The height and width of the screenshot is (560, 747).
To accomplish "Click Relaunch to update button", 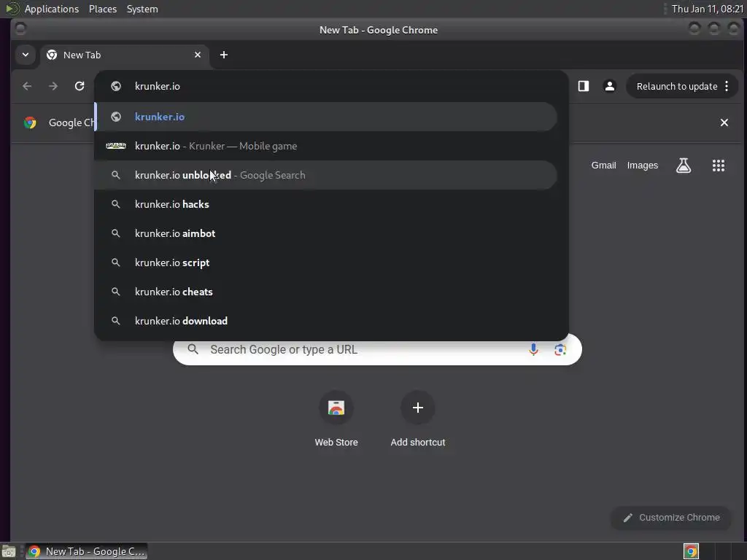I will [x=676, y=86].
